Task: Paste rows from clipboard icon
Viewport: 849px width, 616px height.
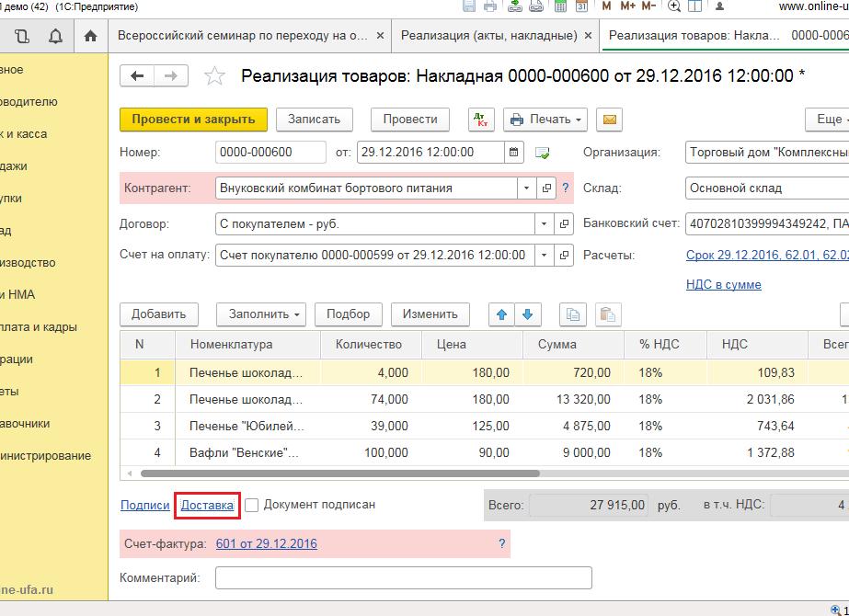Action: pyautogui.click(x=607, y=314)
